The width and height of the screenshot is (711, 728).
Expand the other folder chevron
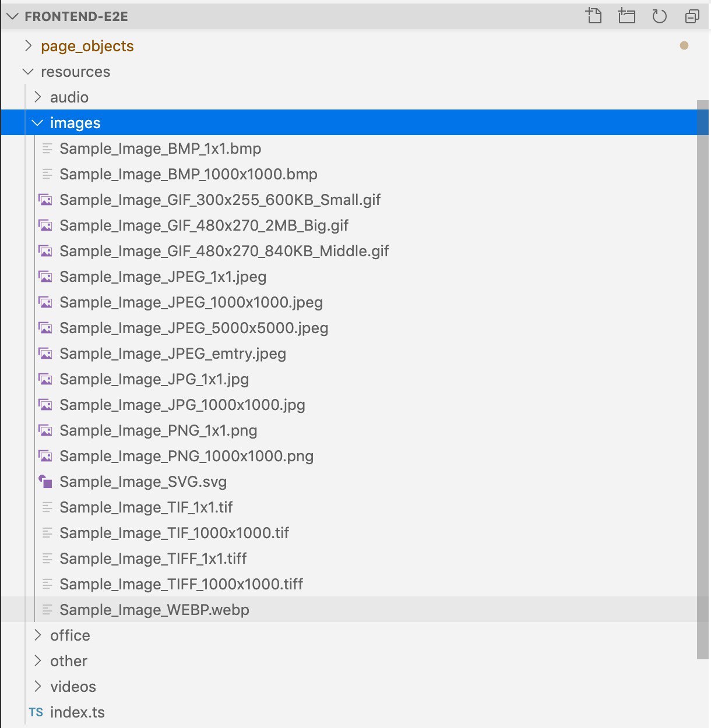[x=37, y=660]
